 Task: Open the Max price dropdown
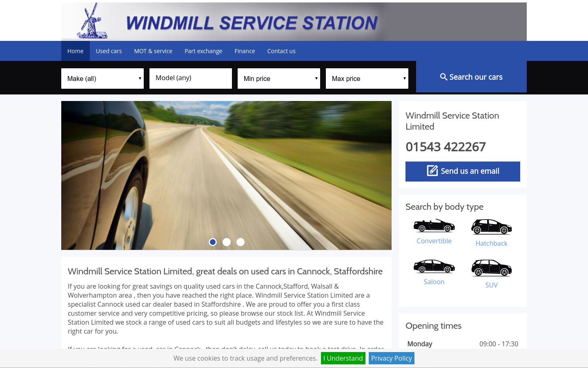pos(367,79)
